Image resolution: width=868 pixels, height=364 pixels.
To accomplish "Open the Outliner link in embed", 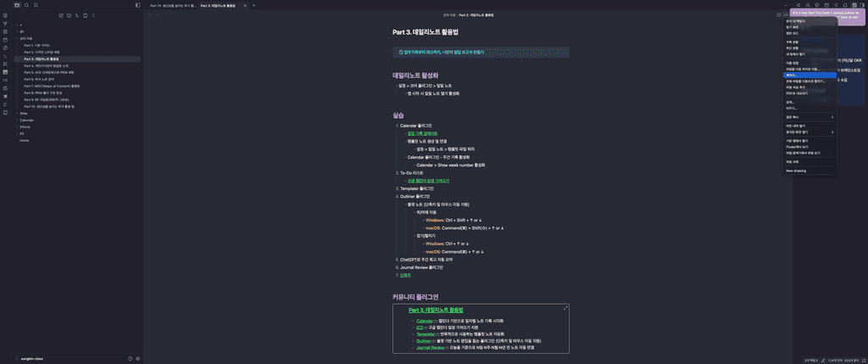I will click(x=424, y=341).
